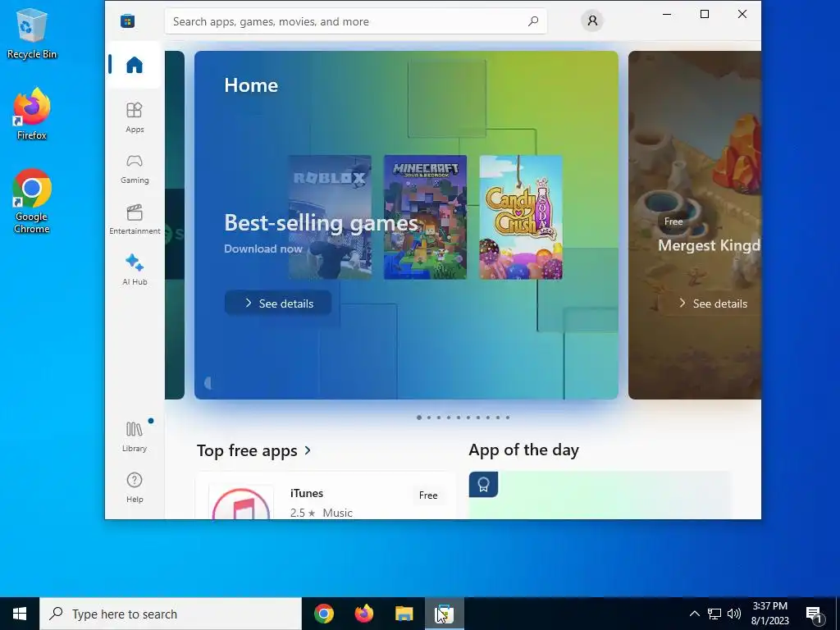Screen dimensions: 840x630
Task: Open the iTunes app card
Action: pos(326,496)
